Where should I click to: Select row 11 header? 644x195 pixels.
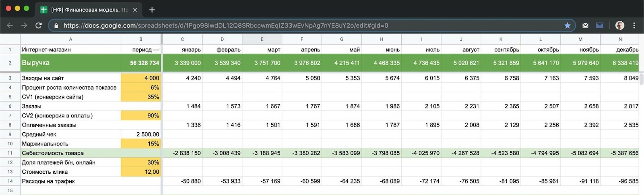pyautogui.click(x=10, y=153)
